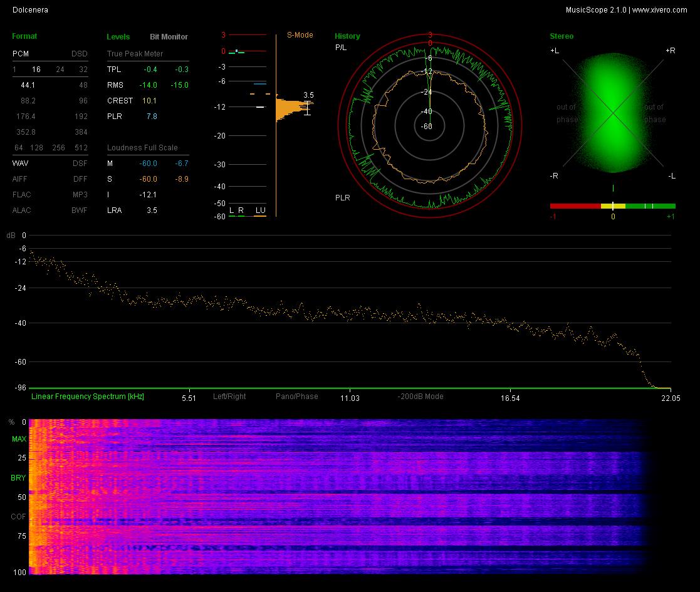Click the BRY spectrogram color option
Viewport: 700px width, 592px height.
click(18, 478)
